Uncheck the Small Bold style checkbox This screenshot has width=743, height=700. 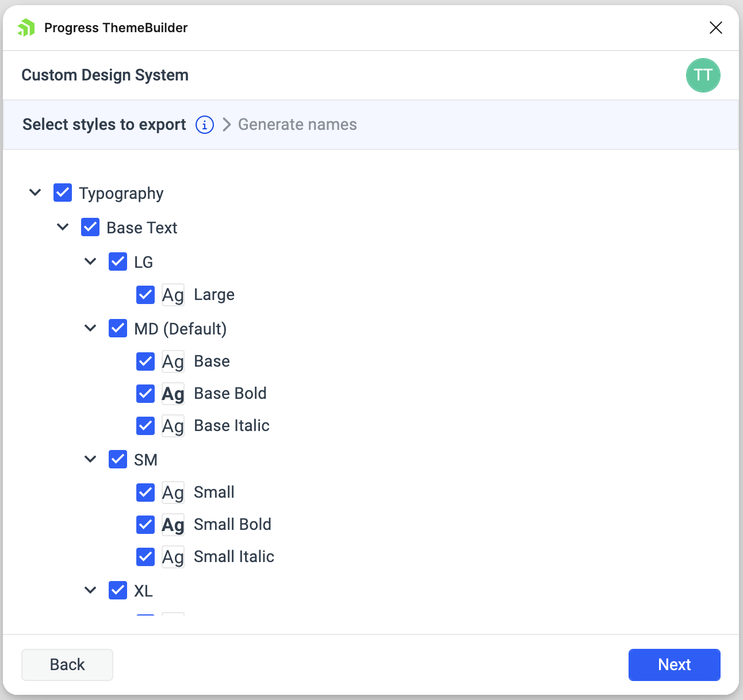coord(145,525)
